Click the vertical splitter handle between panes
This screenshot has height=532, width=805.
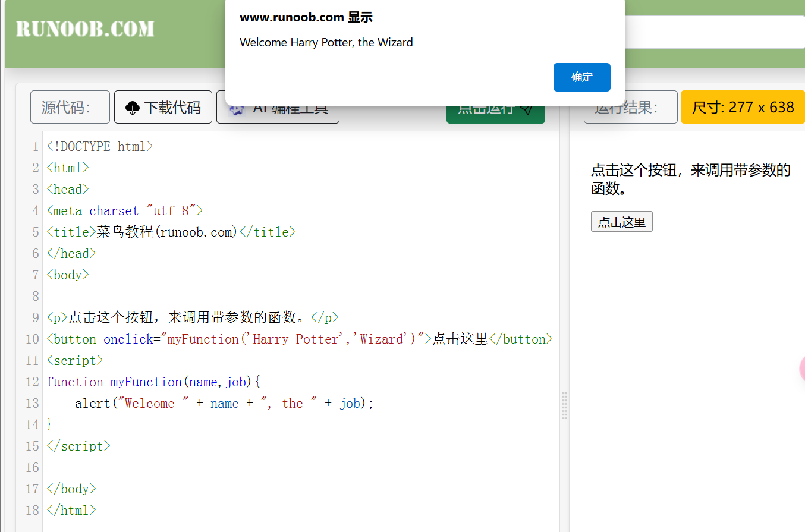pyautogui.click(x=564, y=406)
